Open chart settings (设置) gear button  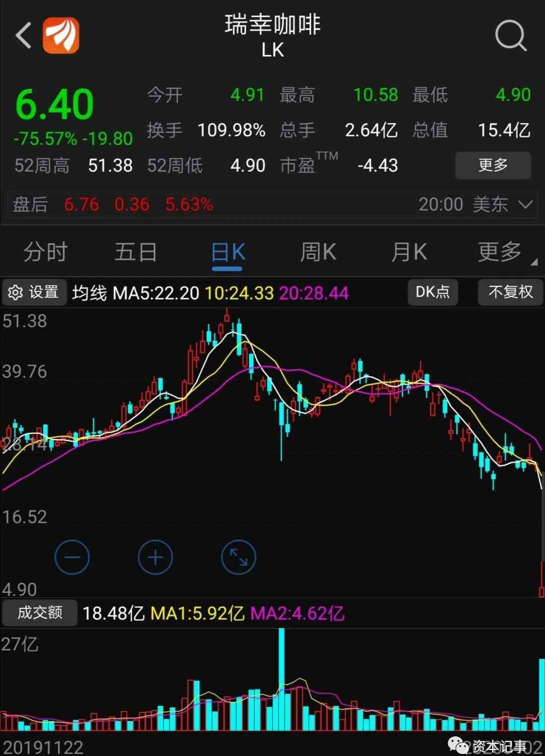tap(34, 292)
